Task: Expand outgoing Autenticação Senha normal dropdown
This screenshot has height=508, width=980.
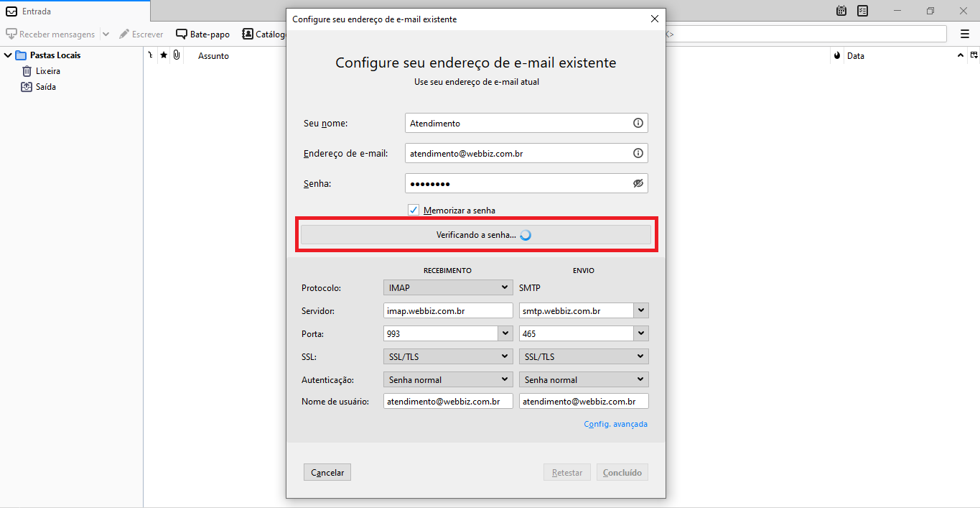Action: (583, 379)
